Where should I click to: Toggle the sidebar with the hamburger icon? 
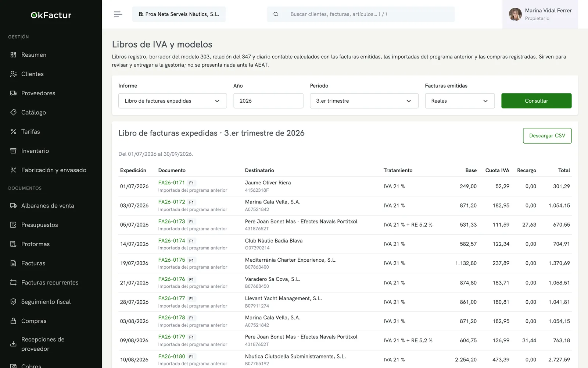pyautogui.click(x=118, y=14)
